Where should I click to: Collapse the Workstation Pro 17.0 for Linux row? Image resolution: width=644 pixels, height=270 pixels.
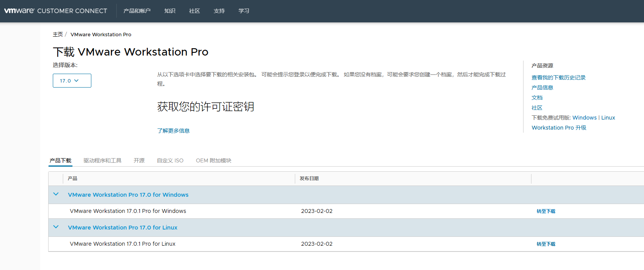pos(56,227)
